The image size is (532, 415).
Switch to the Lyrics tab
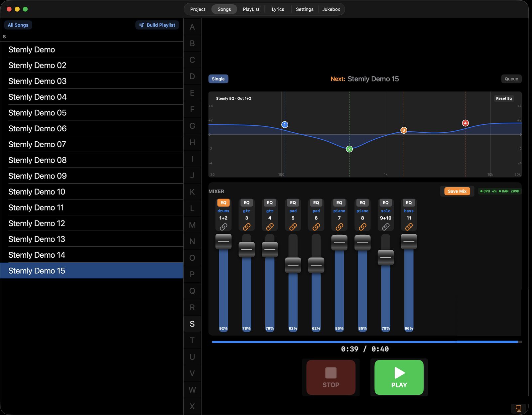point(278,9)
